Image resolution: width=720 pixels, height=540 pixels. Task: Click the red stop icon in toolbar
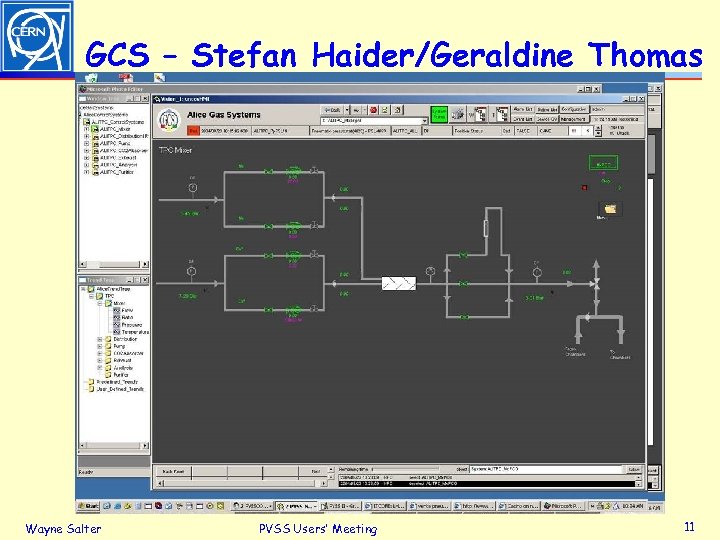(x=373, y=110)
